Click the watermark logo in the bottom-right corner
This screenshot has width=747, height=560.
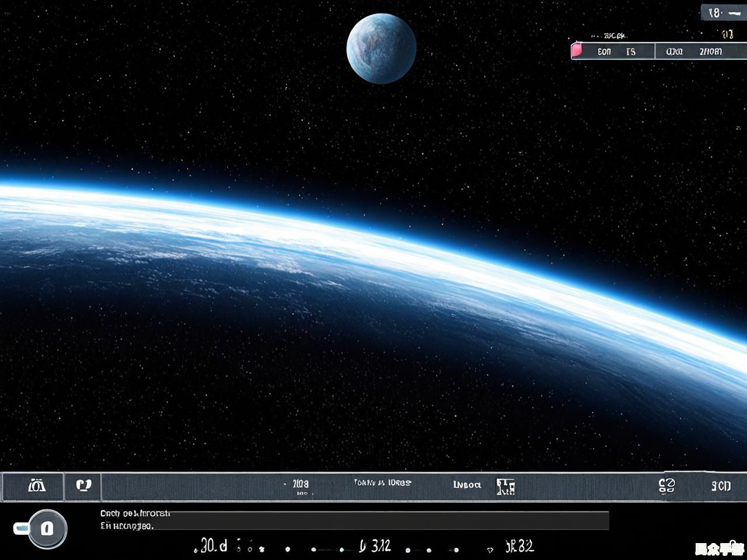(719, 548)
